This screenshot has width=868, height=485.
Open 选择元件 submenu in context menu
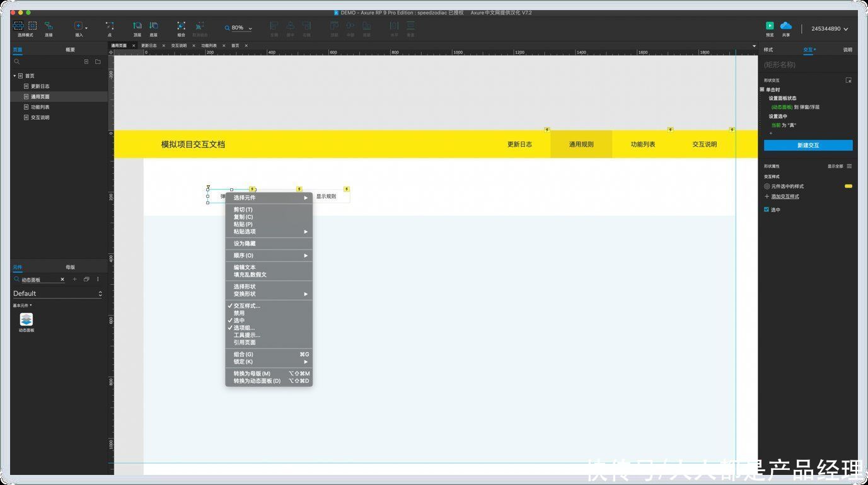pyautogui.click(x=269, y=198)
